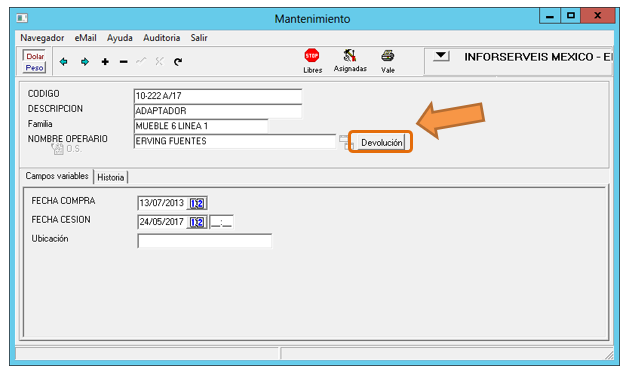Refresh record with the curved arrow
Viewport: 627px width, 370px height.
(178, 62)
